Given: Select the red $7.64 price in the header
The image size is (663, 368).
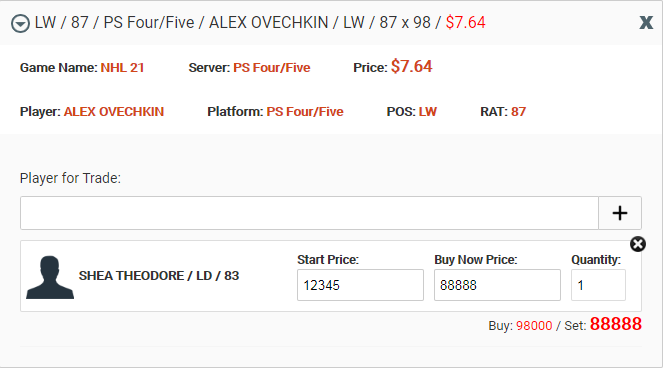Looking at the screenshot, I should tap(466, 22).
